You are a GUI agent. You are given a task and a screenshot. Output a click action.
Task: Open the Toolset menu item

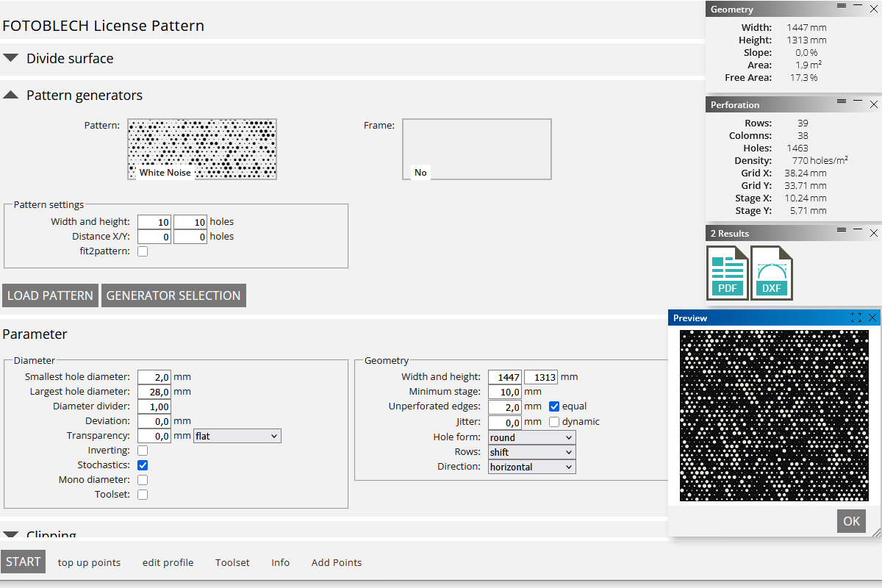pyautogui.click(x=232, y=562)
